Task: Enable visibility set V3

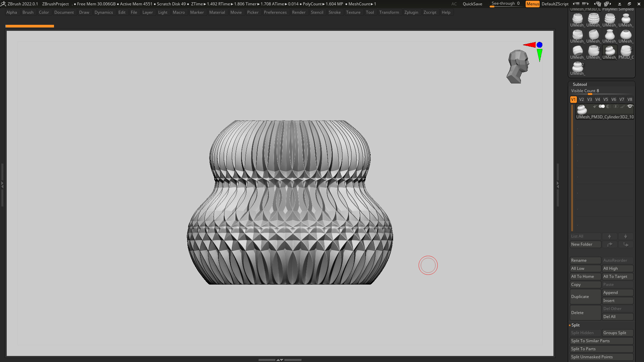Action: pyautogui.click(x=589, y=100)
